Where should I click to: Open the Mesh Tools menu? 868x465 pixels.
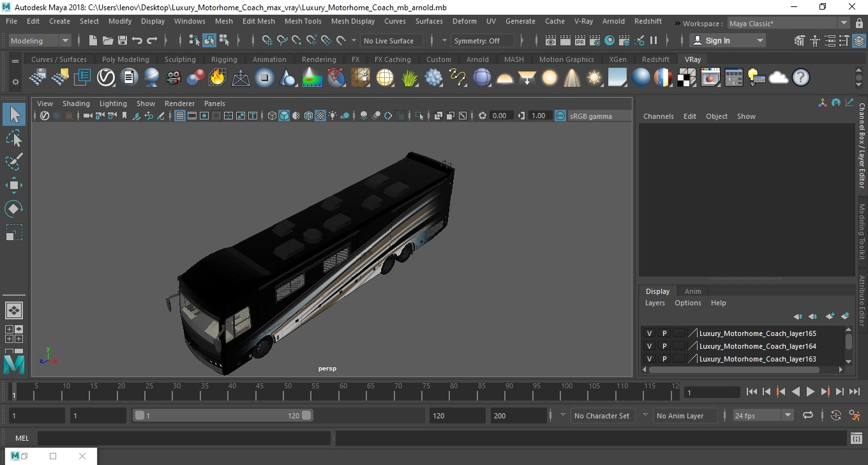(303, 21)
